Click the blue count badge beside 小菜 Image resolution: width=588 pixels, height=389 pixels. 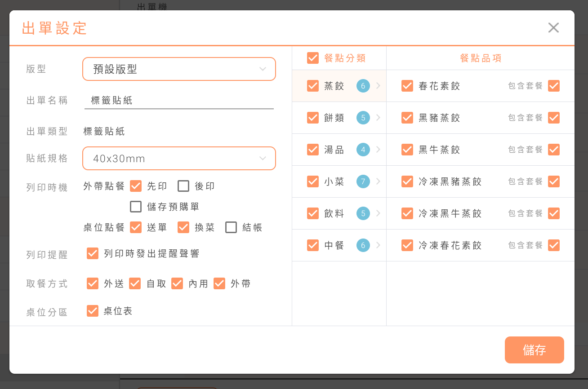pos(363,181)
